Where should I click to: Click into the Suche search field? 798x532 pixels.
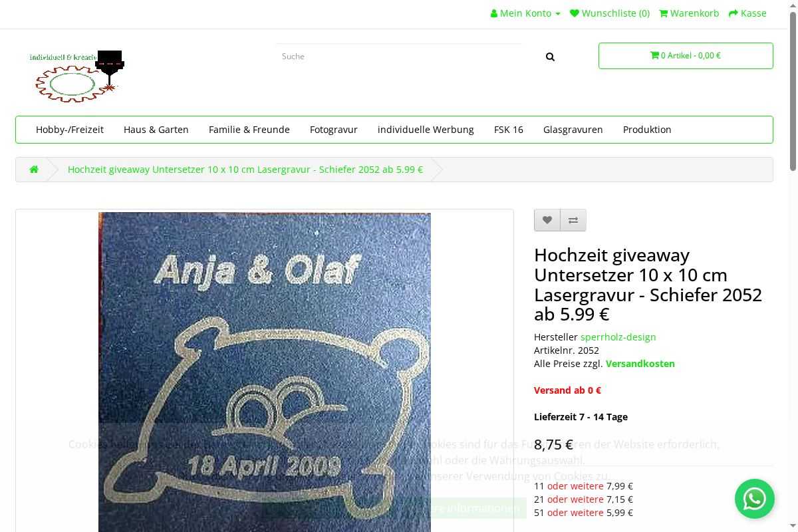coord(399,57)
